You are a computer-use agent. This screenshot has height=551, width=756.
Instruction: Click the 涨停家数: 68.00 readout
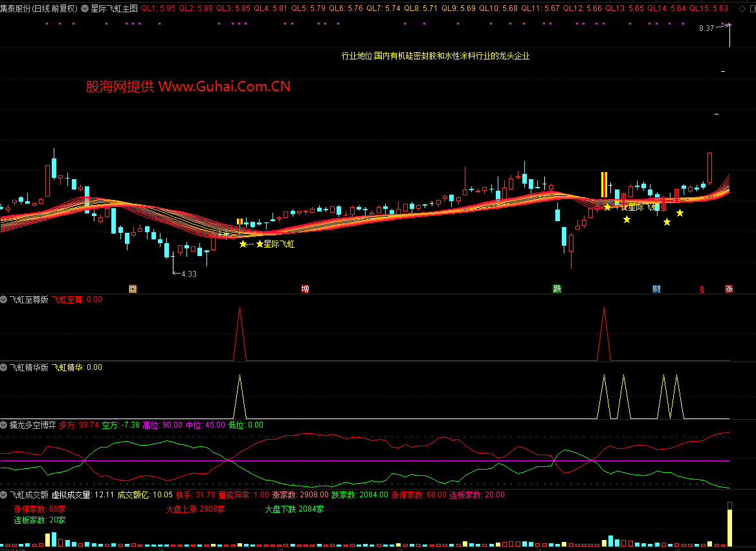419,495
